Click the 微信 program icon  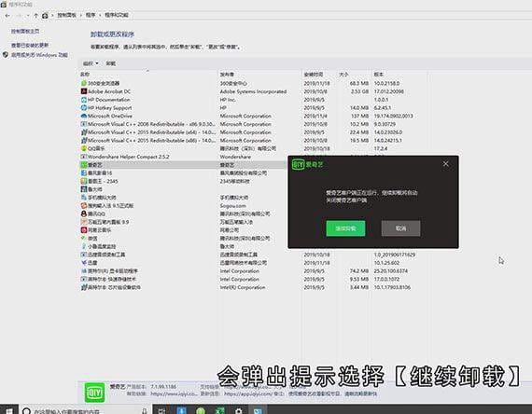pos(84,238)
